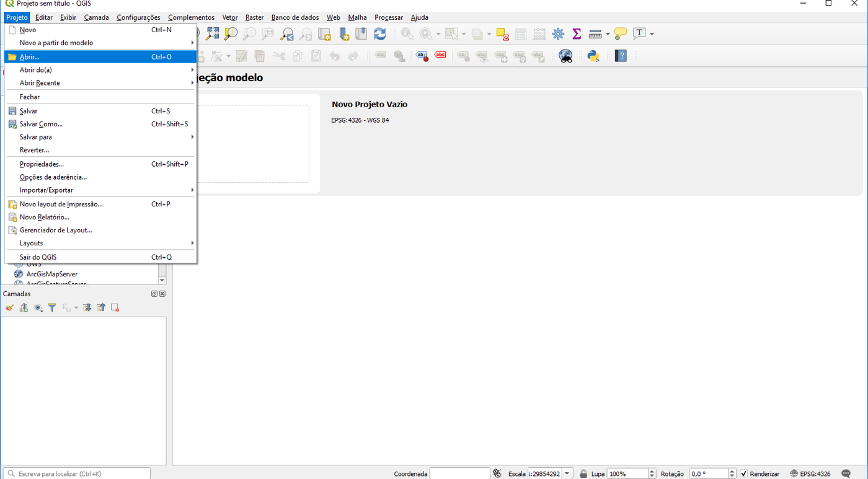868x479 pixels.
Task: Increase Lupa magnifier value stepper
Action: click(x=652, y=471)
